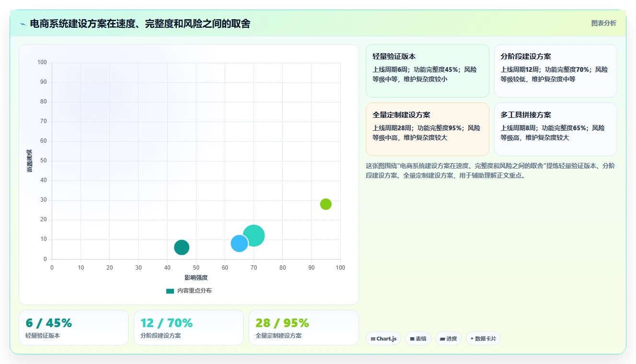Open the 轻量验证版本 info card

428,71
